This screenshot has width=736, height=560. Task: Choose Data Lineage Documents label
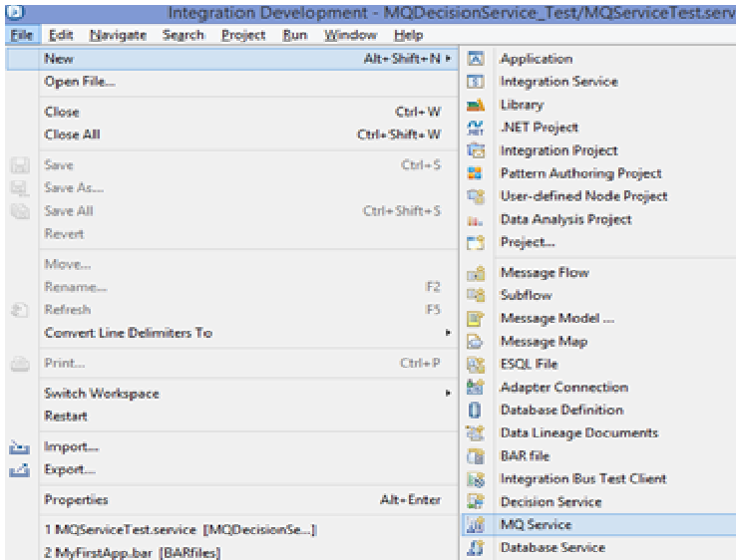[579, 432]
